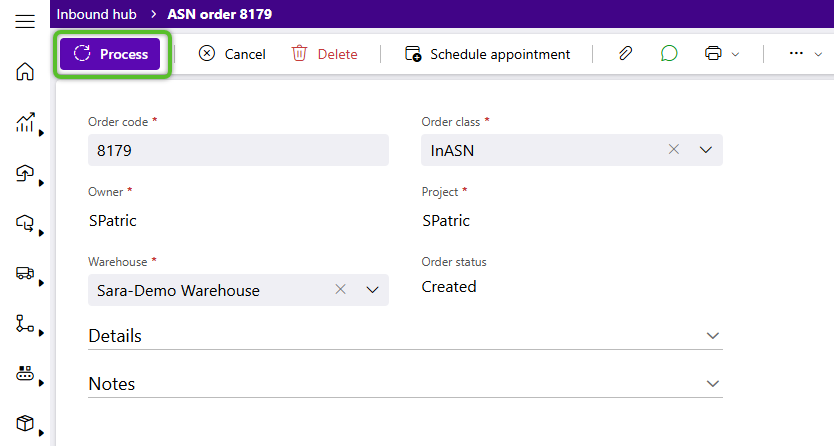Viewport: 834px width, 446px height.
Task: Open the analytics chart sidebar icon
Action: [x=25, y=122]
